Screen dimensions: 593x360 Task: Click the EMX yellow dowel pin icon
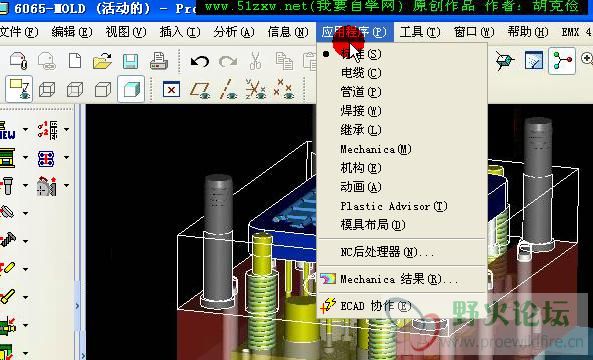8,268
